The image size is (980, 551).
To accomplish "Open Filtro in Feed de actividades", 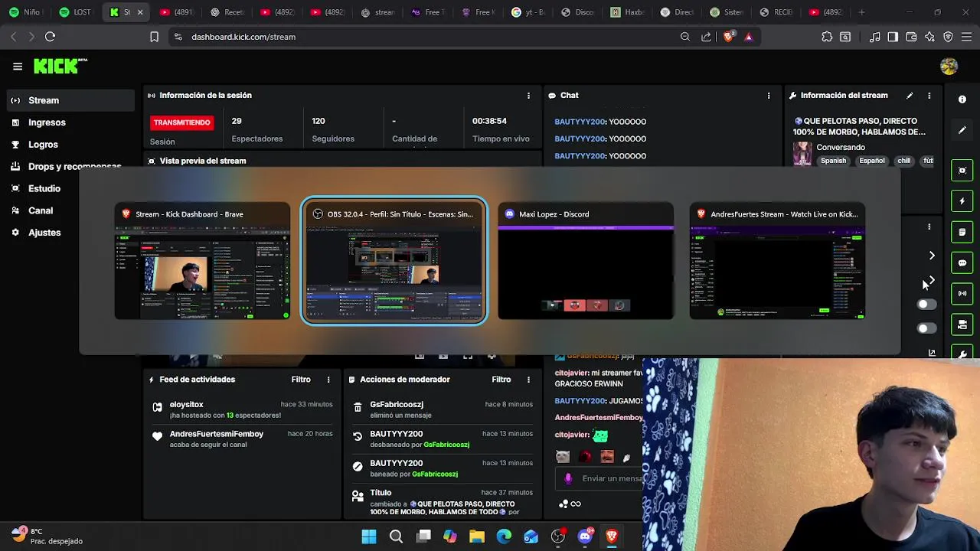I will pyautogui.click(x=301, y=380).
